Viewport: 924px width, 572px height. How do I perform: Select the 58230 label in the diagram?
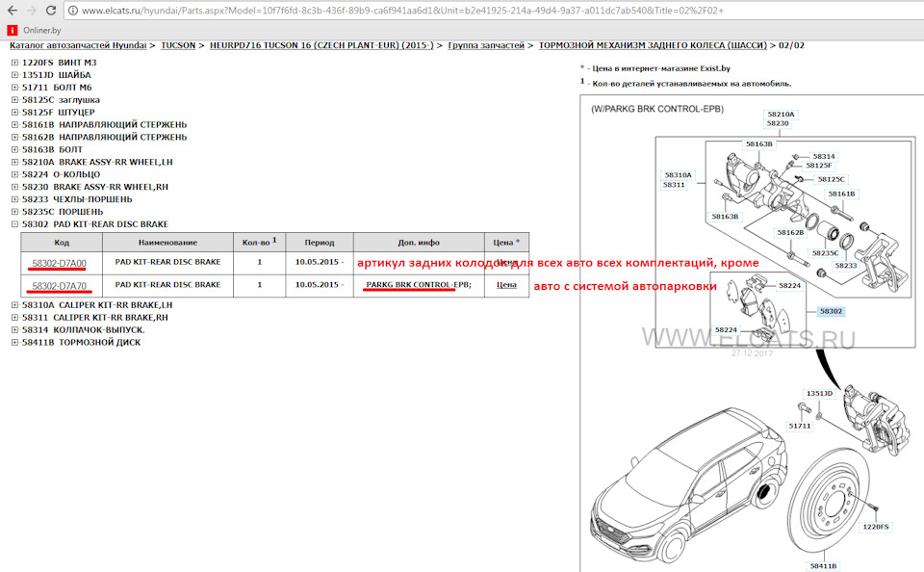click(778, 123)
